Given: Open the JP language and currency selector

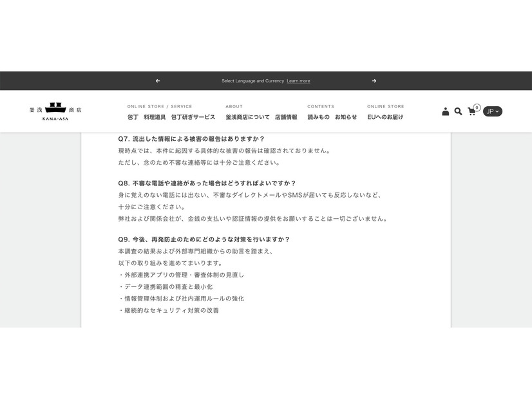Looking at the screenshot, I should pyautogui.click(x=491, y=111).
